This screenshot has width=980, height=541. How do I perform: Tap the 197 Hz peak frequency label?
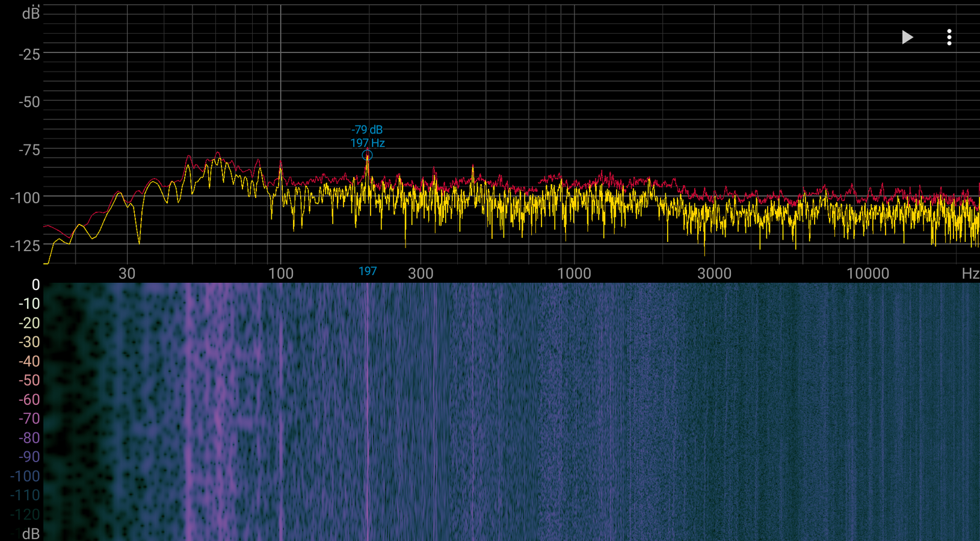click(368, 143)
